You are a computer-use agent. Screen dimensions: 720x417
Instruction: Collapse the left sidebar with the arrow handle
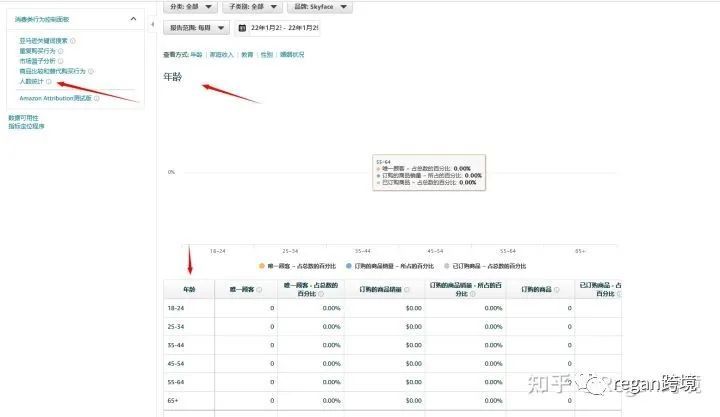[x=152, y=24]
